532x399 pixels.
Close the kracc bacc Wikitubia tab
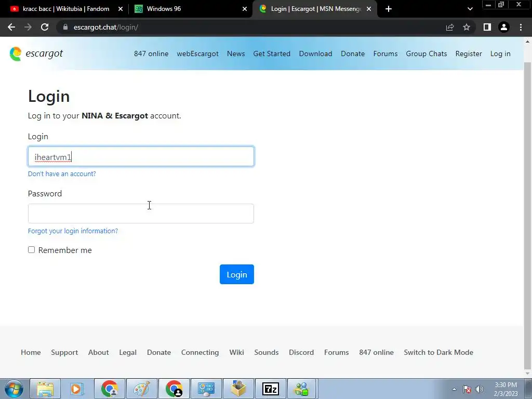(x=121, y=9)
